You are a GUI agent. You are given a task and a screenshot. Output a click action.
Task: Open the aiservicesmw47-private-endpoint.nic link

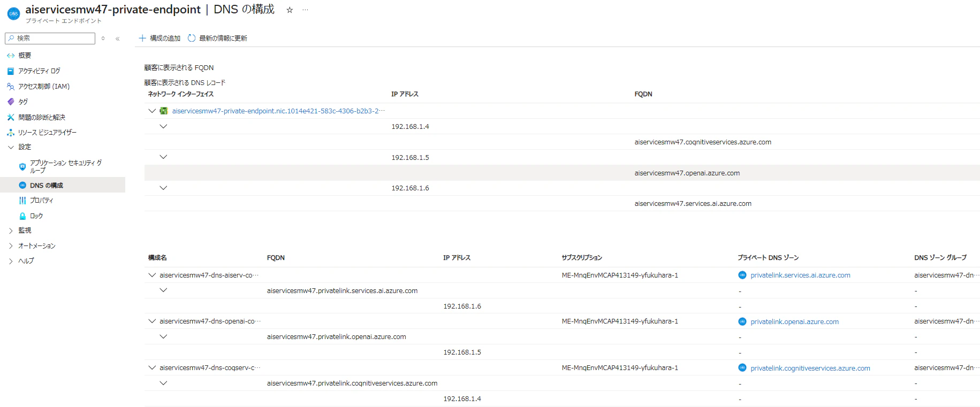tap(278, 111)
